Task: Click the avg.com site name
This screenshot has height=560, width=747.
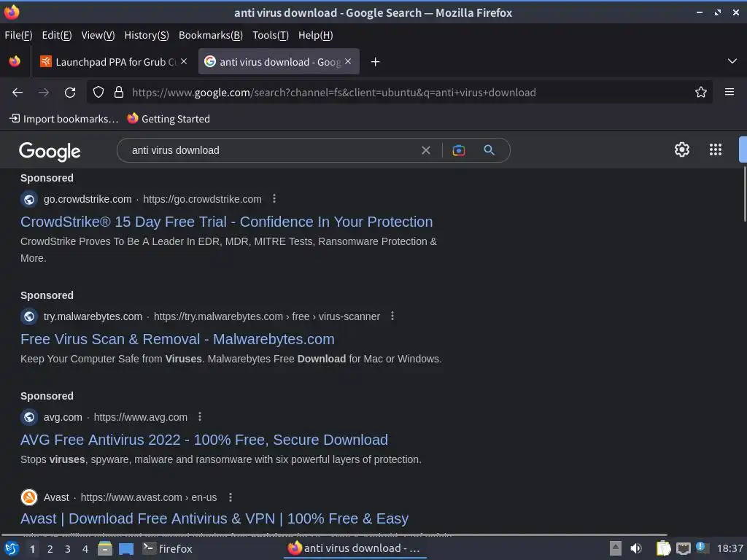Action: pos(63,417)
